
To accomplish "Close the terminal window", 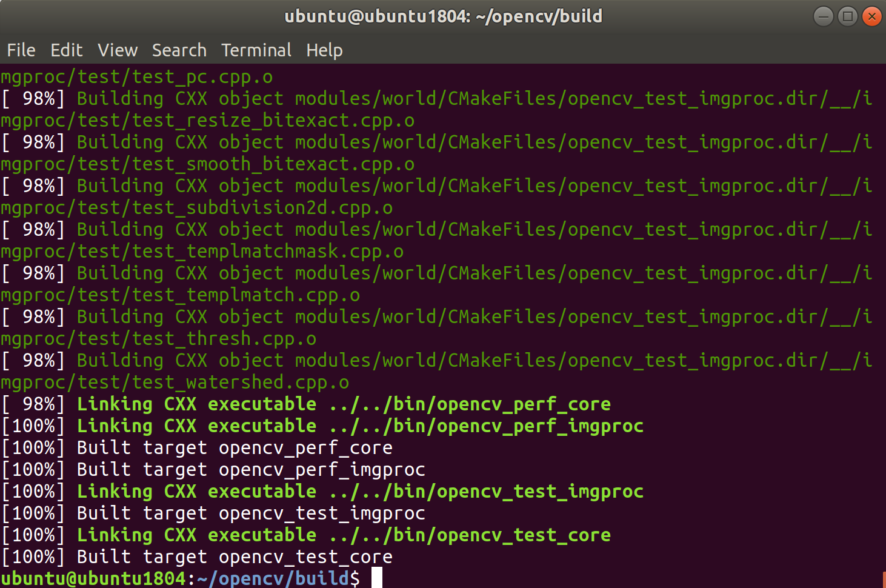I will point(871,16).
